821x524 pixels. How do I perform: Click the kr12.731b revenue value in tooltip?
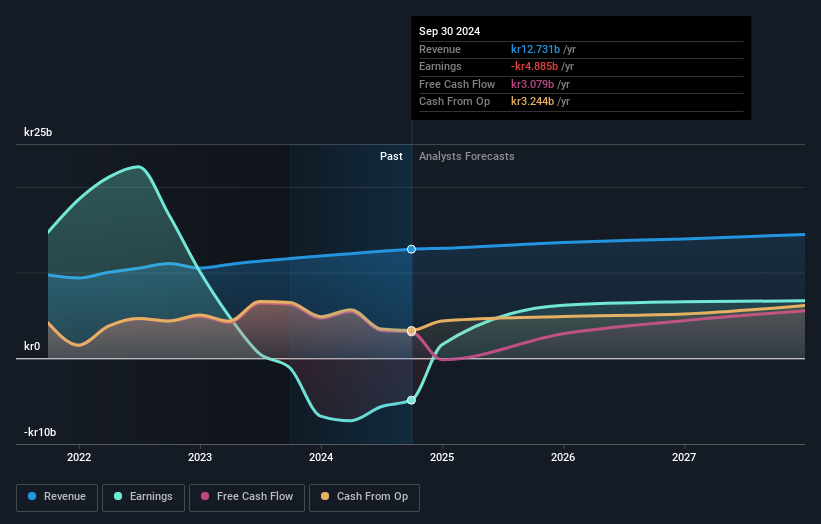(535, 49)
